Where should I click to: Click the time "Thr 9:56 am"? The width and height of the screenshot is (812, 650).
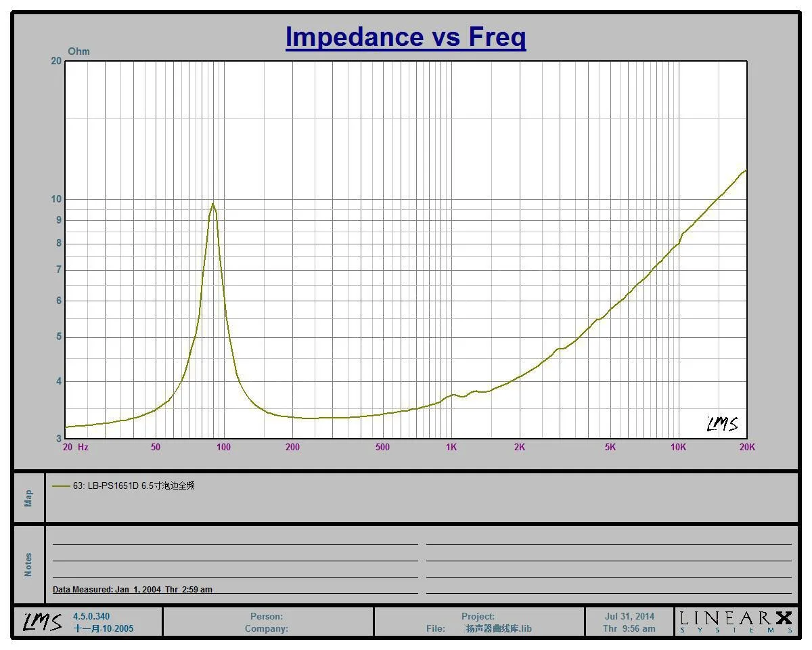point(629,628)
